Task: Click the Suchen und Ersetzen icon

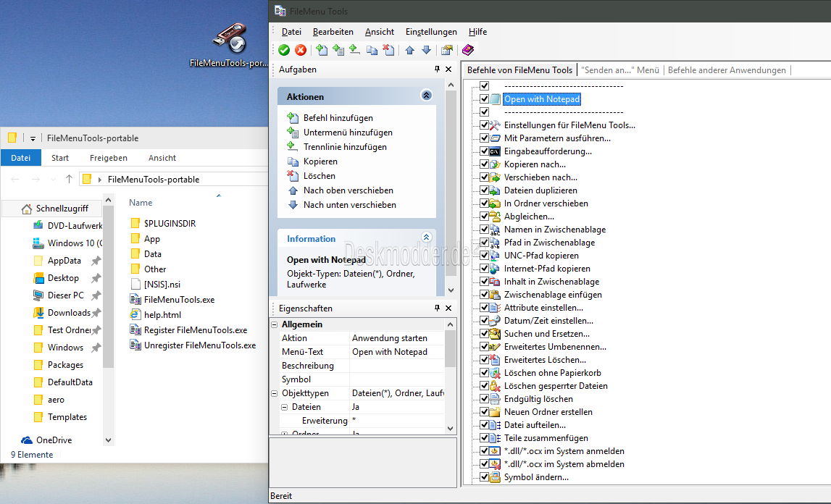Action: click(x=494, y=334)
